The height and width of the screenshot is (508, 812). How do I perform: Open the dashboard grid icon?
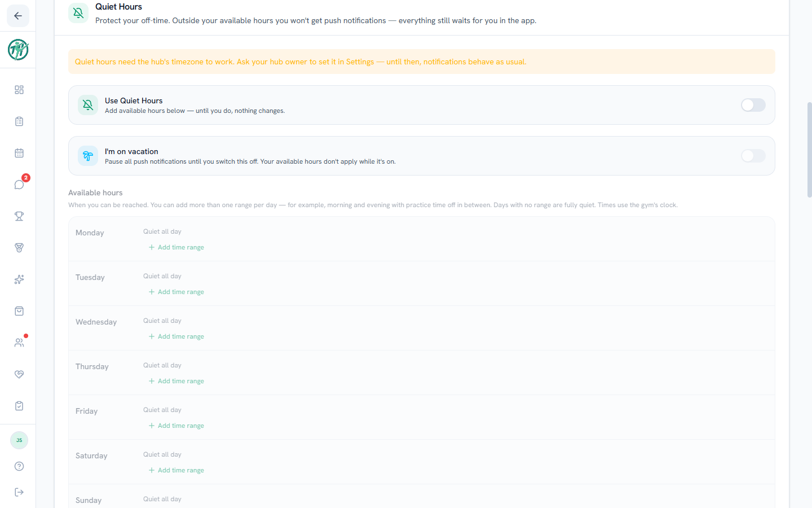tap(19, 90)
